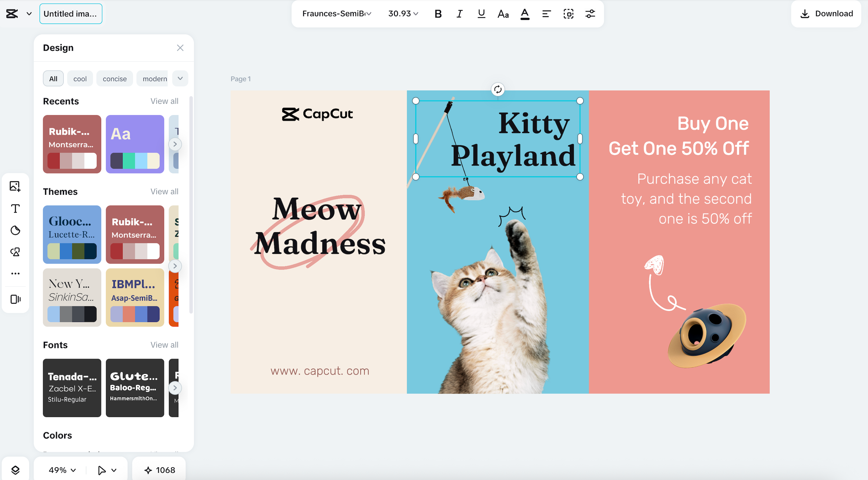Open the Stickers panel

pyautogui.click(x=15, y=231)
